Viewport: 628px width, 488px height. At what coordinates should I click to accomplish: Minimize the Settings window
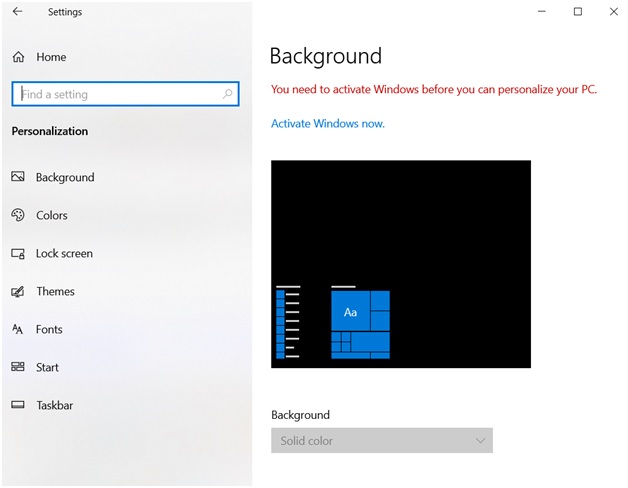tap(540, 12)
